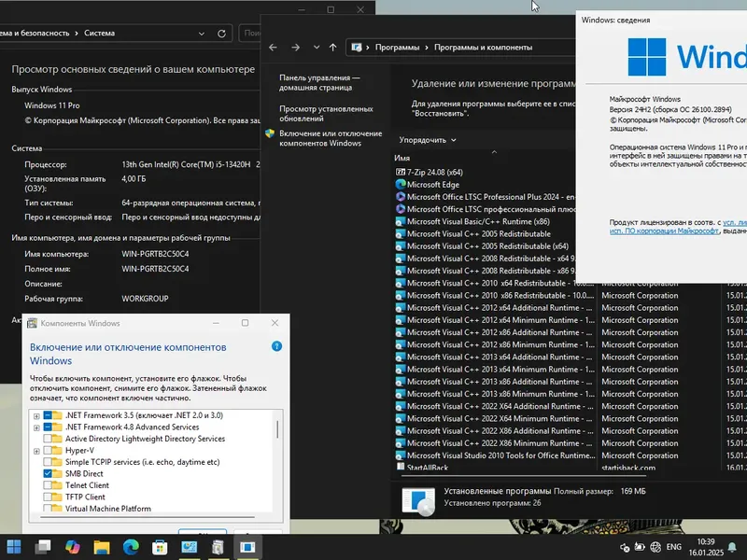Go back in Programs and Features window
Image resolution: width=747 pixels, height=560 pixels.
tap(273, 48)
